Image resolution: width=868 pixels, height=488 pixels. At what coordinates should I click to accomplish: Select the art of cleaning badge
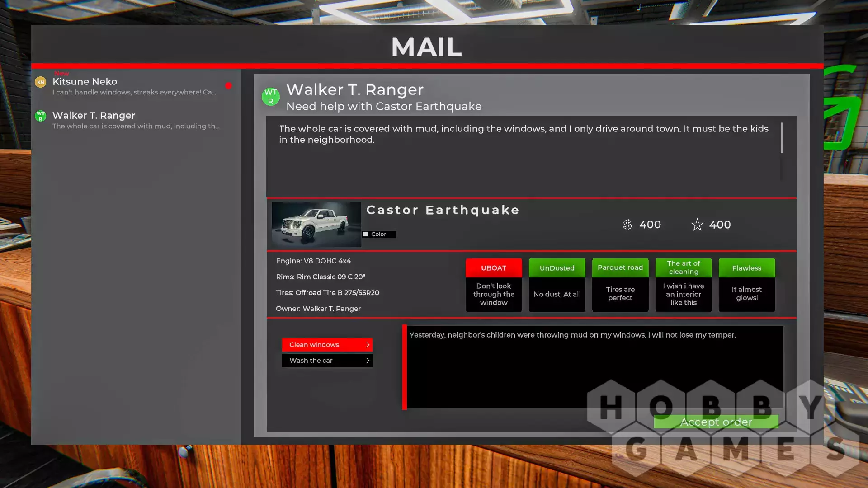(683, 267)
